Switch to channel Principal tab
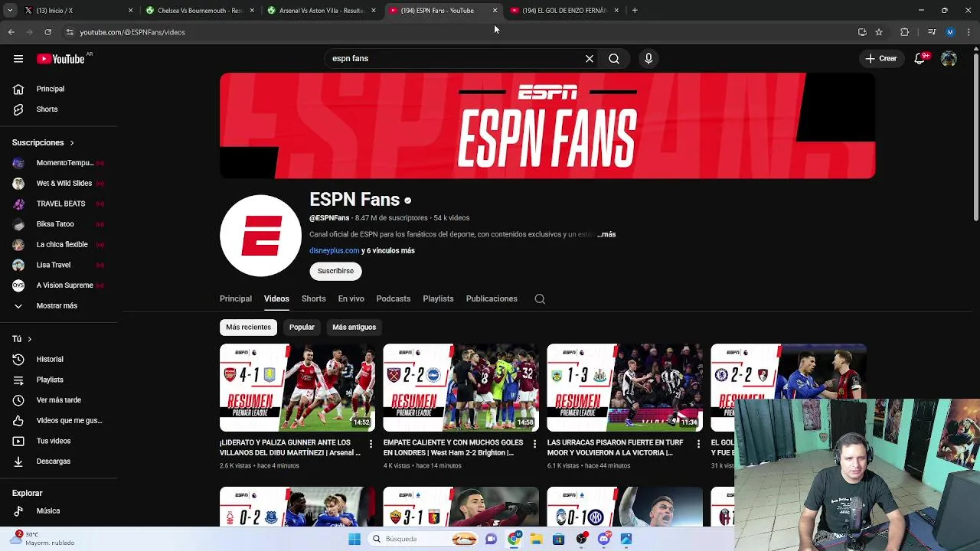Screen dimensions: 980x551 point(236,298)
